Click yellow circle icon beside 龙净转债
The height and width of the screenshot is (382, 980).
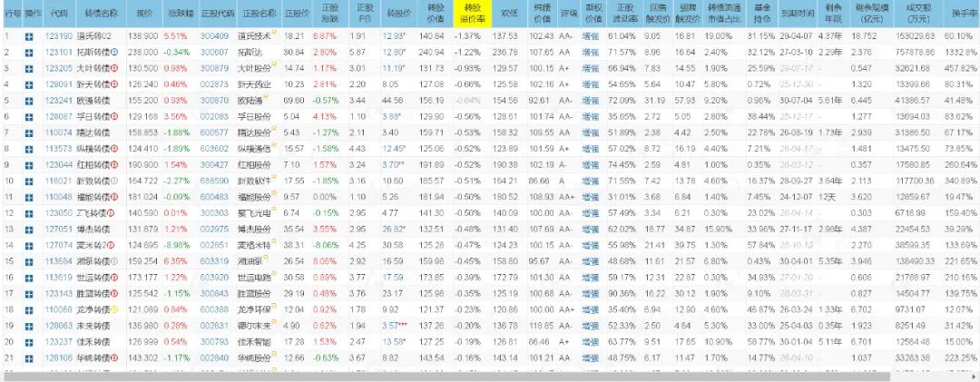[114, 309]
